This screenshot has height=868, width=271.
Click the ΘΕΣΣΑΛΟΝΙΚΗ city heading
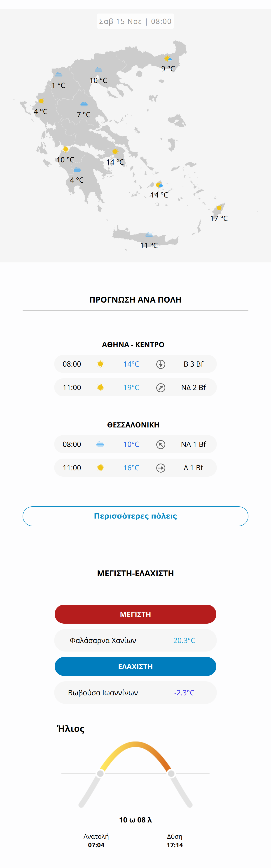(133, 425)
